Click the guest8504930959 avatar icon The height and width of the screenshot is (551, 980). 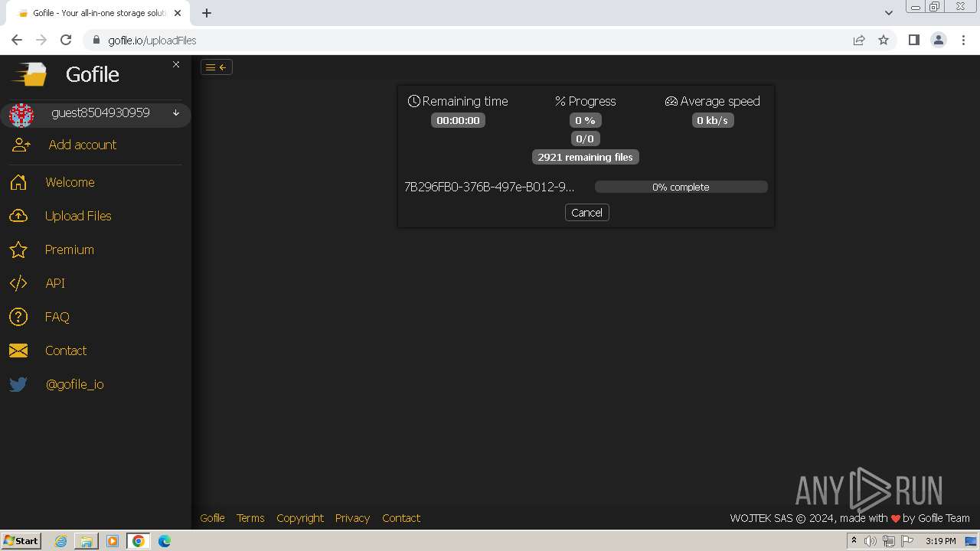(x=21, y=115)
